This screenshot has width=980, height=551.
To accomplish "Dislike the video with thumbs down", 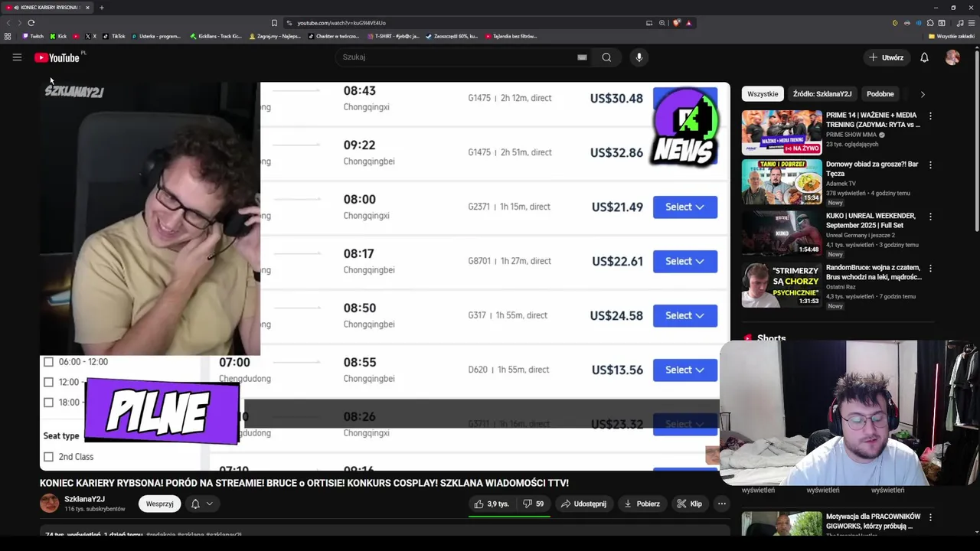I will click(x=533, y=504).
